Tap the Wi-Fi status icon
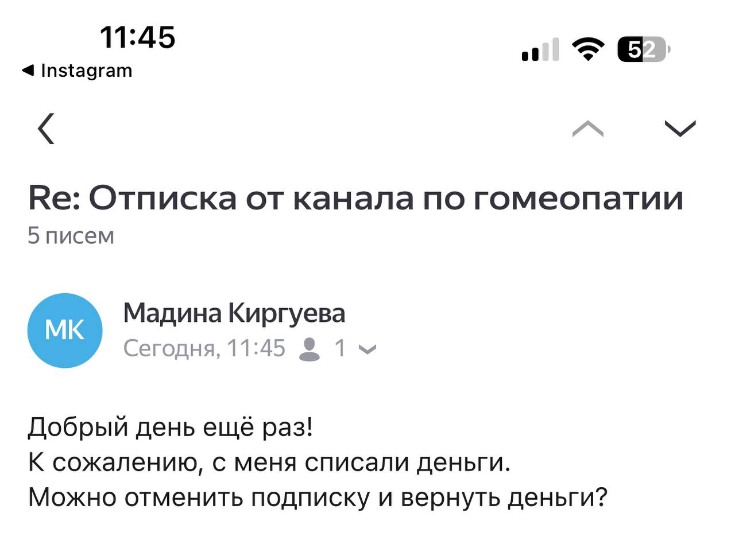735x560 pixels. click(x=588, y=49)
